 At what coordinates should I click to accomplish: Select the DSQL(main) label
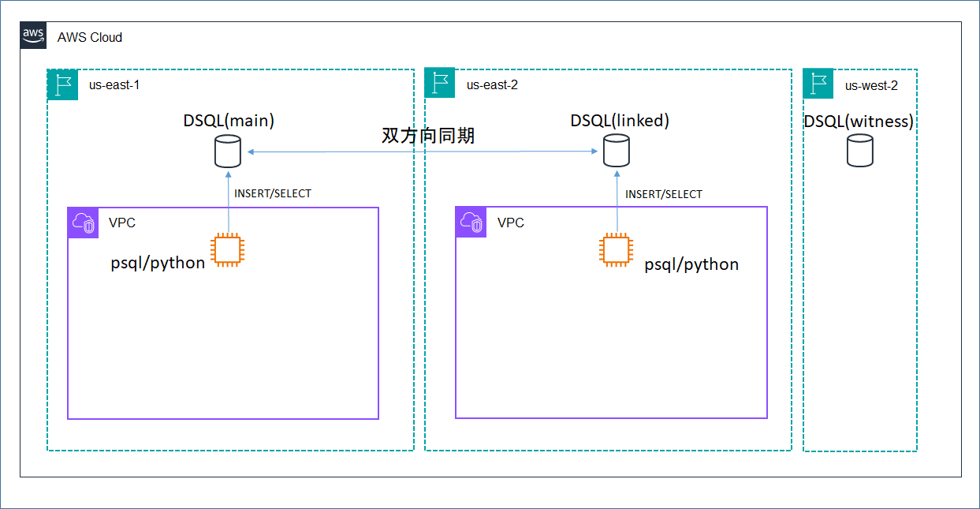click(x=229, y=121)
